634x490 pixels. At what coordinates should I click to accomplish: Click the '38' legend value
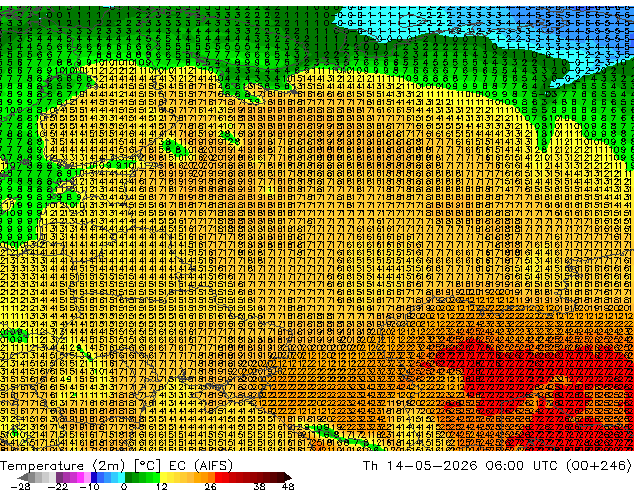pyautogui.click(x=260, y=486)
